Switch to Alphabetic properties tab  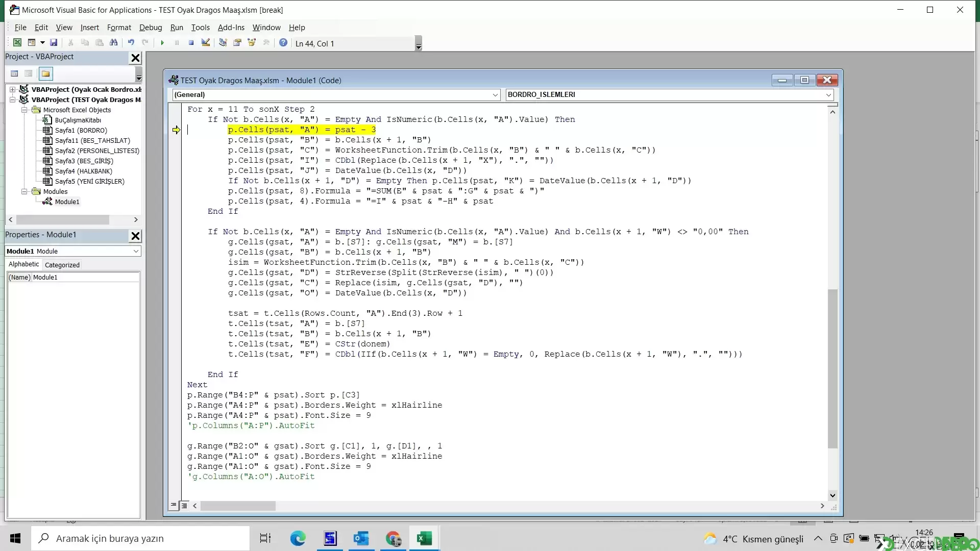pos(23,264)
